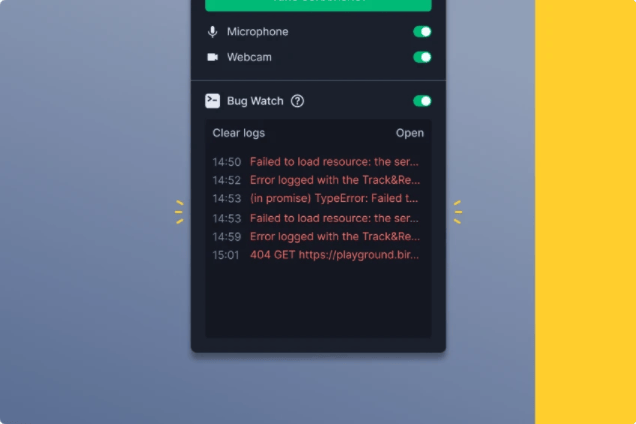Click the 14:53 Failed to load resource entry
The height and width of the screenshot is (424, 636).
[316, 218]
